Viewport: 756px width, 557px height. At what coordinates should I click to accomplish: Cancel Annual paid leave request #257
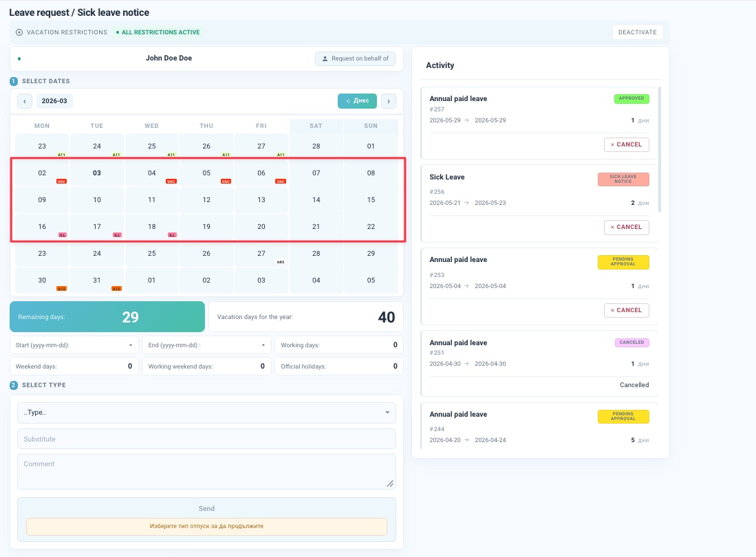pos(626,144)
